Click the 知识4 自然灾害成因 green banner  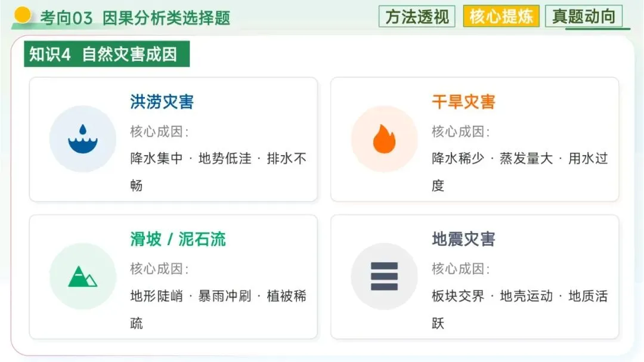[106, 54]
